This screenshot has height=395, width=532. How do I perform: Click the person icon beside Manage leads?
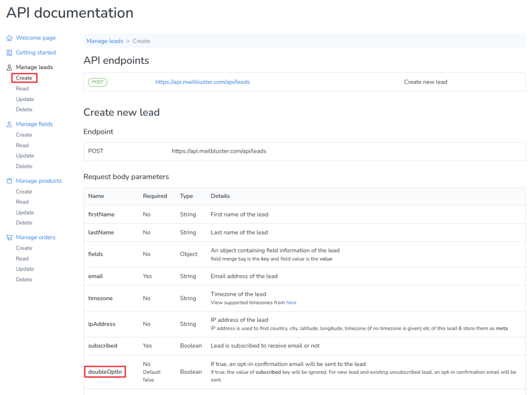9,67
